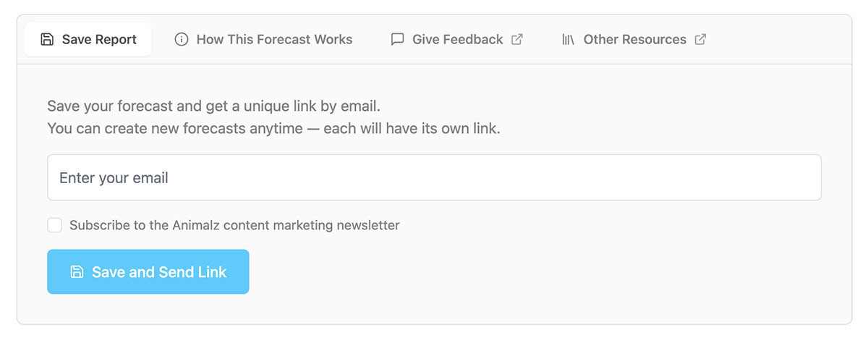Click the 'Save your forecast and get a unique link' text
Image resolution: width=868 pixels, height=338 pixels.
tap(213, 106)
